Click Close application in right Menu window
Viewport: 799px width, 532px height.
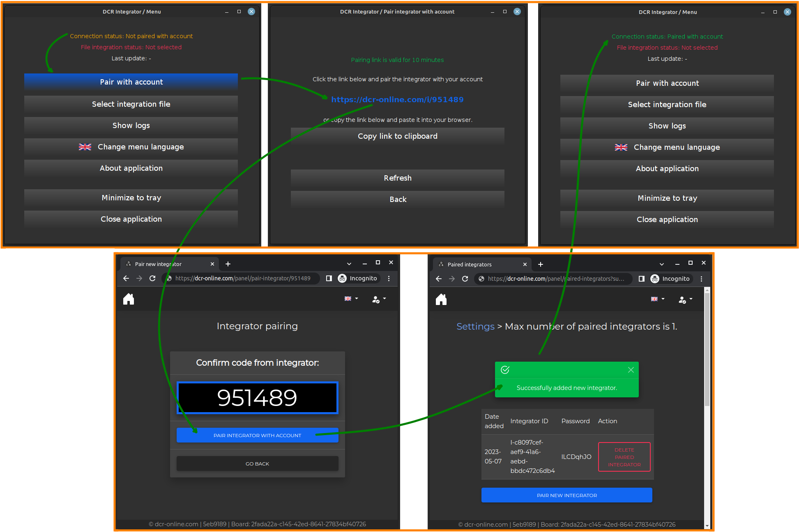(667, 220)
